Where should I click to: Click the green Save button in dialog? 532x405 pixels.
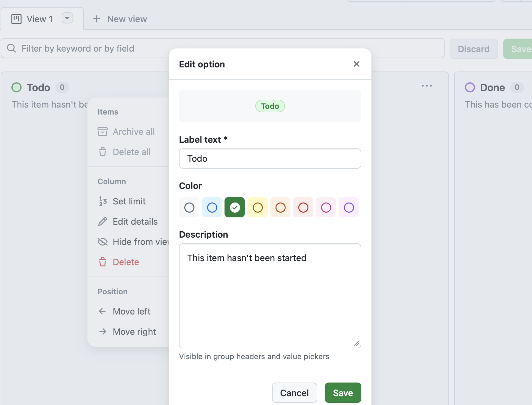(343, 393)
